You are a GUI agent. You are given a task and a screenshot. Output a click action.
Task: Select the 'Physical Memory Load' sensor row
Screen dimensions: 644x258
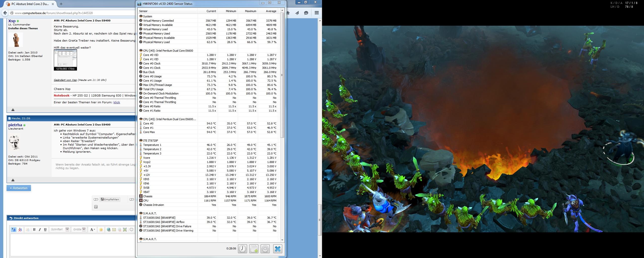pyautogui.click(x=208, y=42)
